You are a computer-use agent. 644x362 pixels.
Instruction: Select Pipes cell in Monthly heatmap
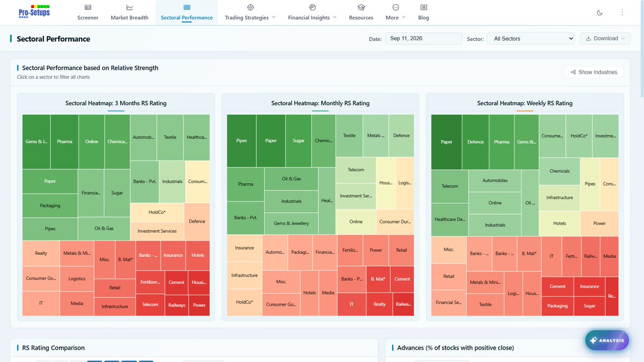click(x=241, y=141)
